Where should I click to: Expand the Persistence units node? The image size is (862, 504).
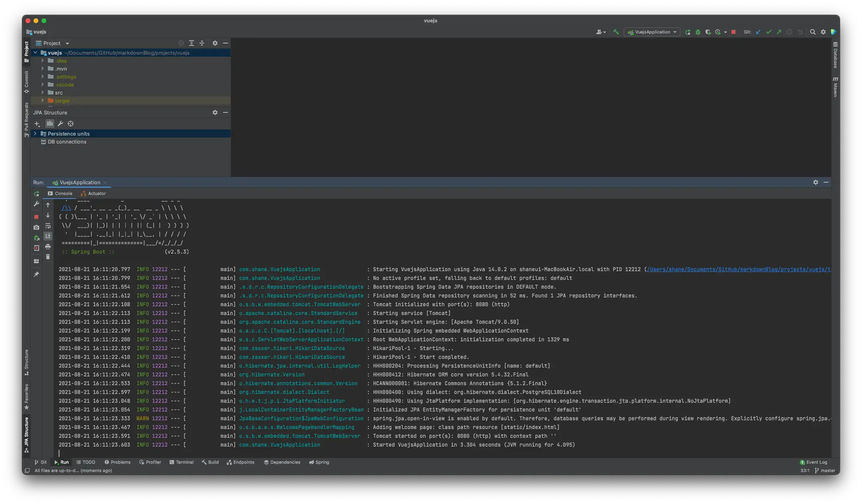(x=35, y=134)
